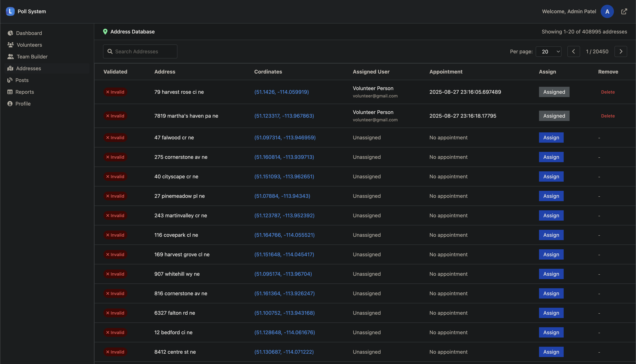The width and height of the screenshot is (636, 364).
Task: Open Profile via the person icon
Action: tap(10, 104)
